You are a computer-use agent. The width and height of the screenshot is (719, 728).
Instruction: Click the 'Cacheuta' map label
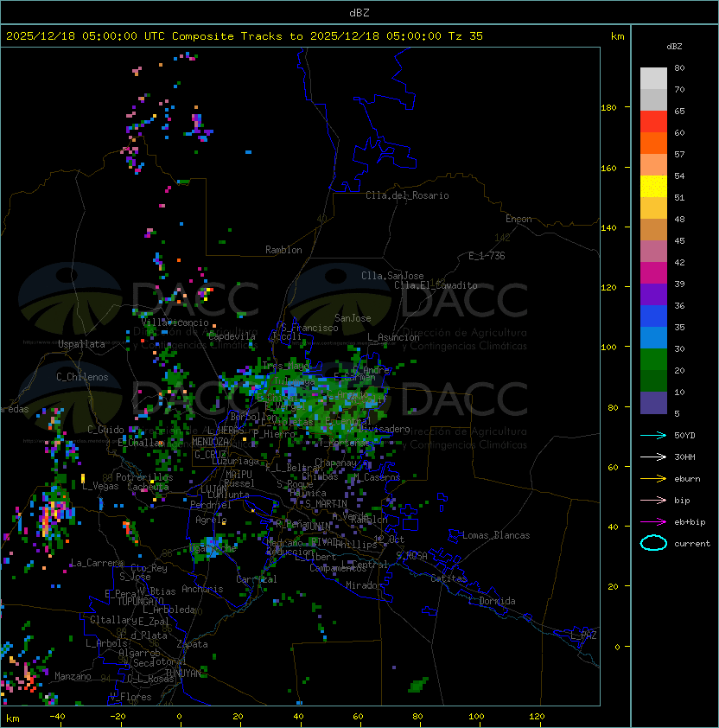(x=148, y=487)
